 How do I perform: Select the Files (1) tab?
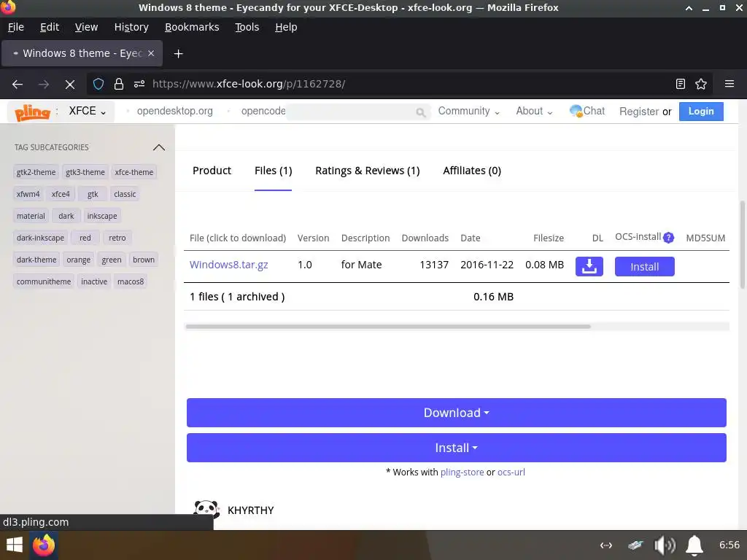point(273,171)
